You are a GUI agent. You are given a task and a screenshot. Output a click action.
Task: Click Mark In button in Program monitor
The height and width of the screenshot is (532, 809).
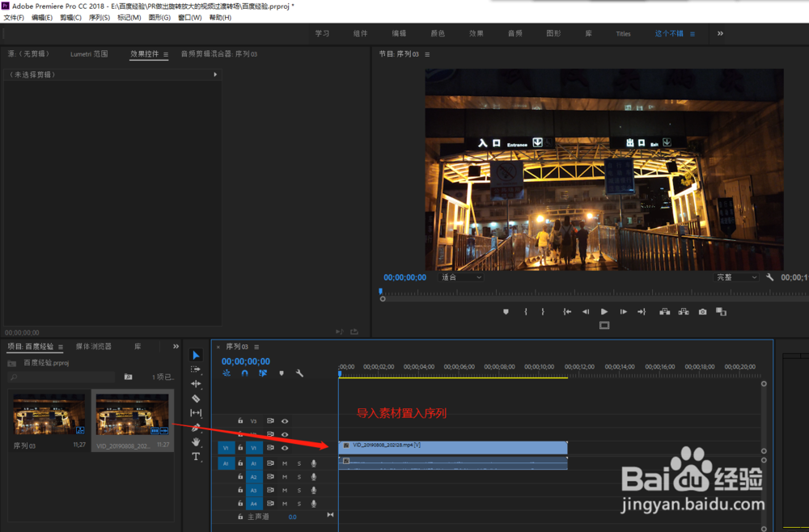(526, 312)
